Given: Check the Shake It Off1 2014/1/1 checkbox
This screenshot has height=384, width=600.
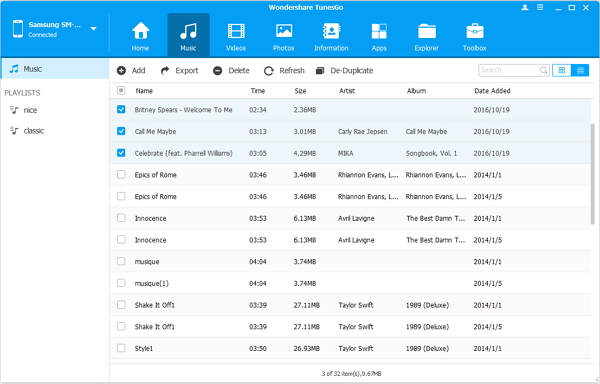Looking at the screenshot, I should pyautogui.click(x=121, y=305).
